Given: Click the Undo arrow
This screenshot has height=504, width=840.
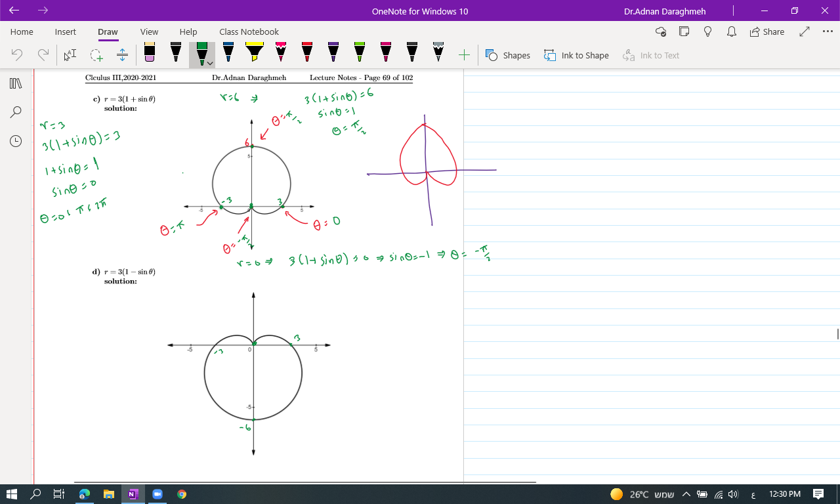Looking at the screenshot, I should pos(17,55).
